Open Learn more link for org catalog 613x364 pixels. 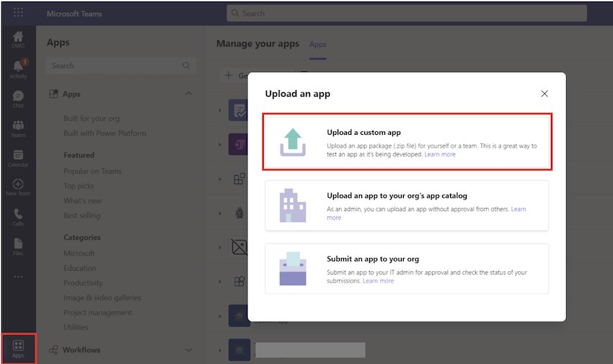(519, 209)
